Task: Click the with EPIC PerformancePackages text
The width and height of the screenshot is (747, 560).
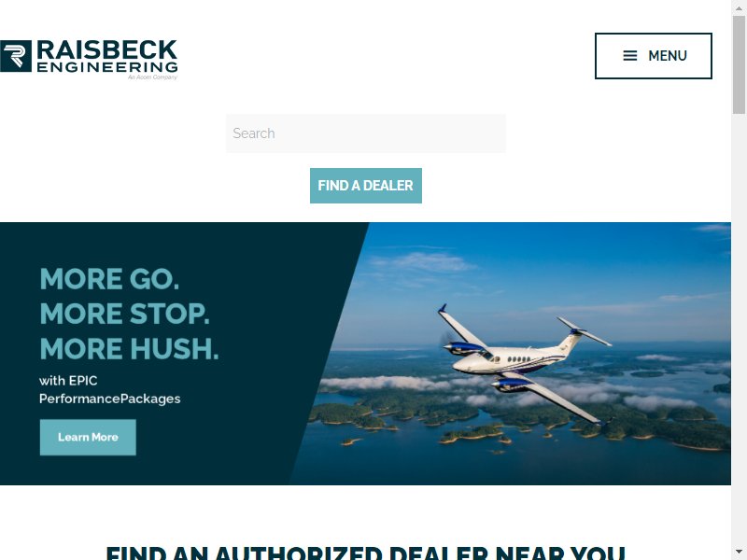Action: coord(109,389)
